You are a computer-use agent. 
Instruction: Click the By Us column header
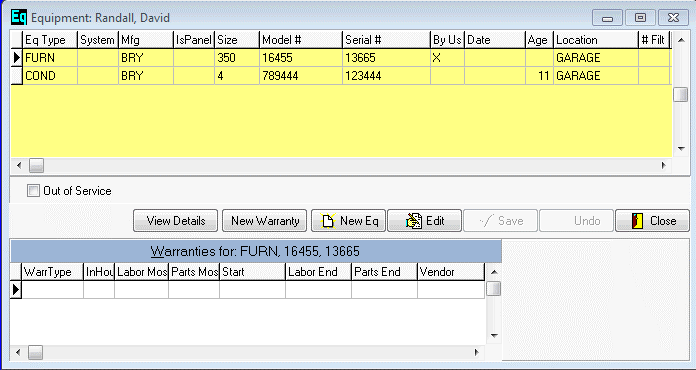point(447,40)
